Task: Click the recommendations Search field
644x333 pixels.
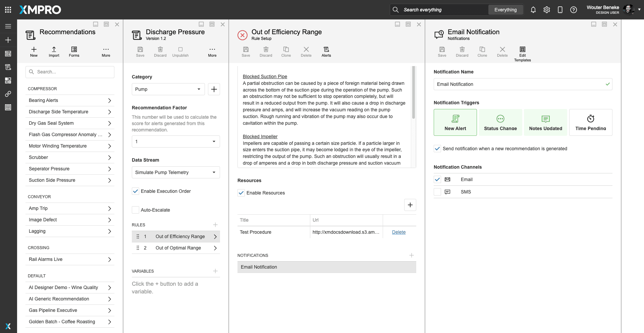Action: click(x=70, y=72)
